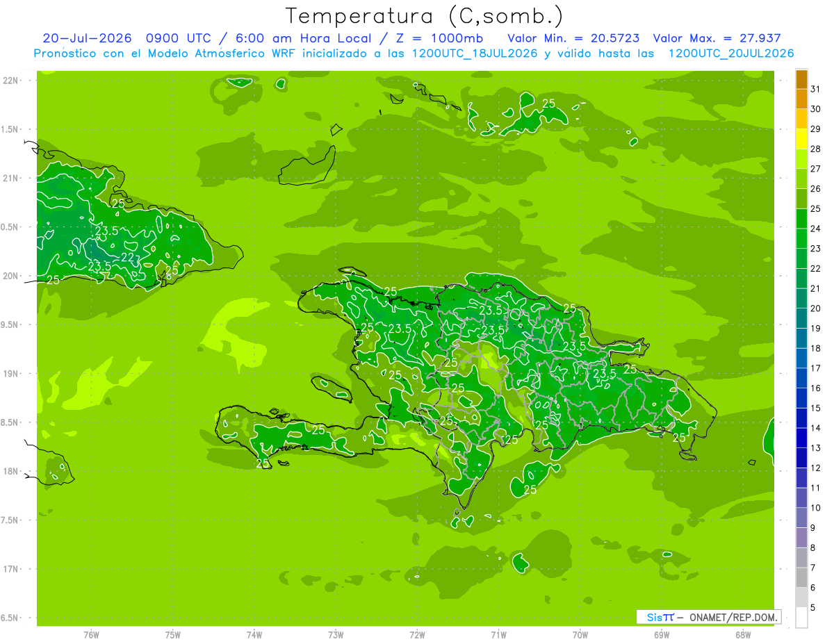Viewport: 834px width, 644px height.
Task: Click the colorbar value label "10"
Action: pos(816,508)
